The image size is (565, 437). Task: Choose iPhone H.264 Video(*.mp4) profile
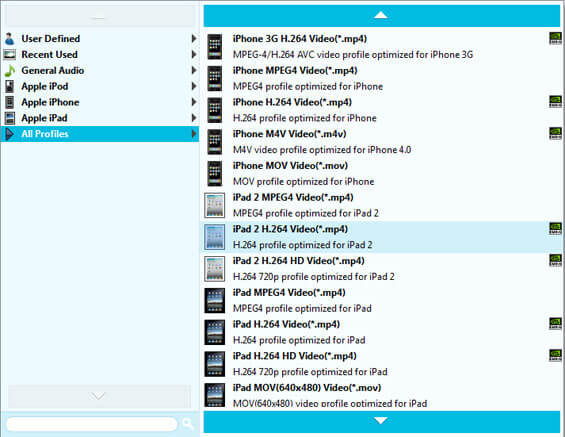pyautogui.click(x=382, y=110)
